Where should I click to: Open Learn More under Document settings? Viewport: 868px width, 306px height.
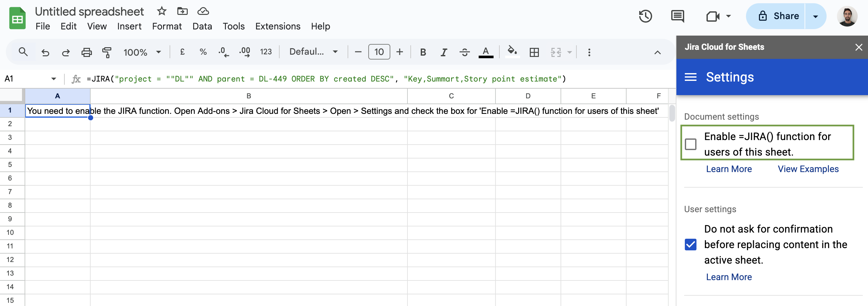tap(729, 169)
